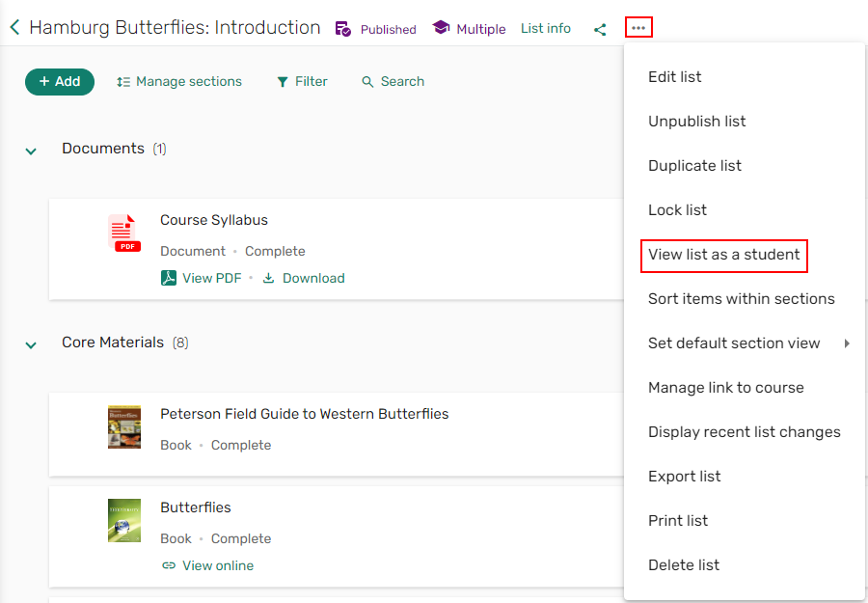Click the Book label under Peterson Field Guide
This screenshot has width=868, height=603.
(176, 445)
